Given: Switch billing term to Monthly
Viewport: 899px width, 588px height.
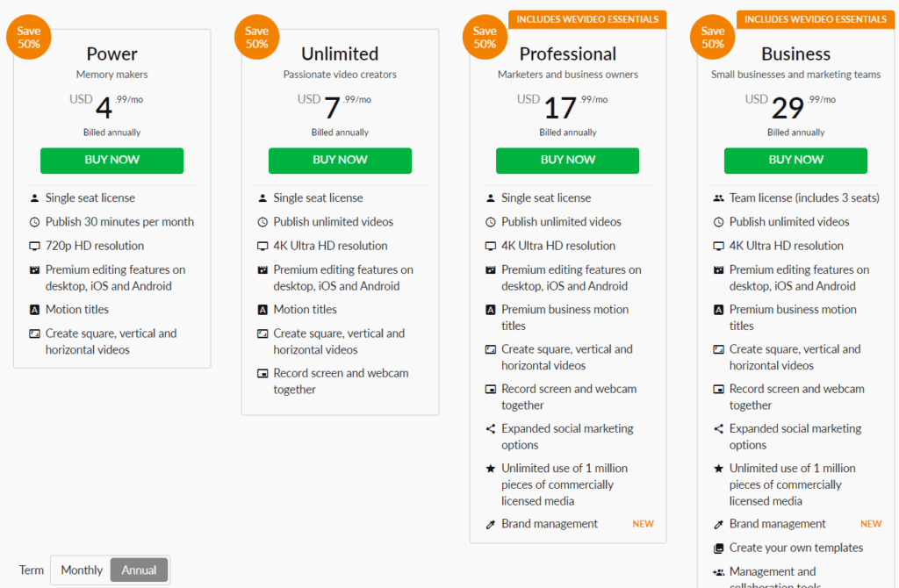Looking at the screenshot, I should coord(82,570).
